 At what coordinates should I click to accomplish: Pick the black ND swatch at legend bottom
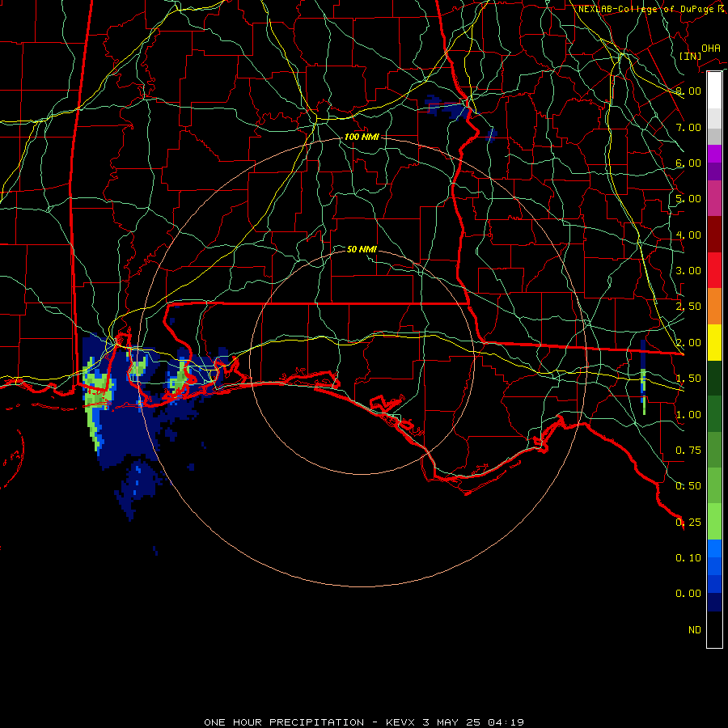pos(714,629)
